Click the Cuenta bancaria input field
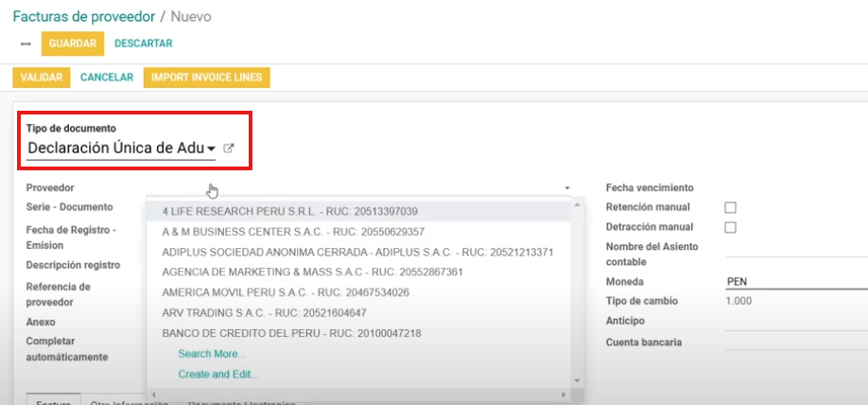 [x=794, y=343]
